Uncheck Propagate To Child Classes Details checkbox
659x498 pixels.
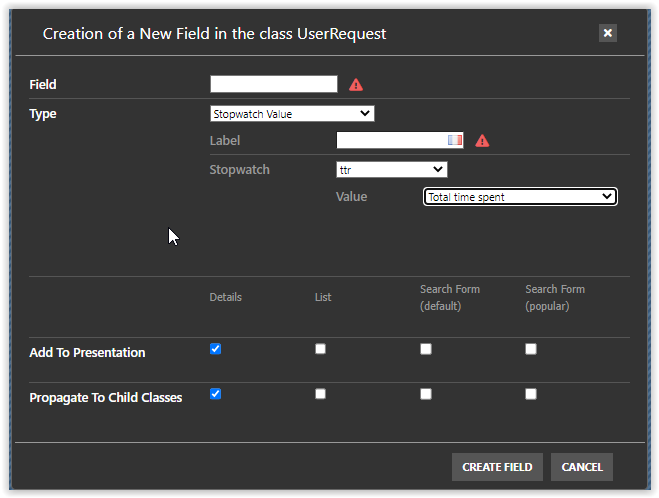point(215,394)
